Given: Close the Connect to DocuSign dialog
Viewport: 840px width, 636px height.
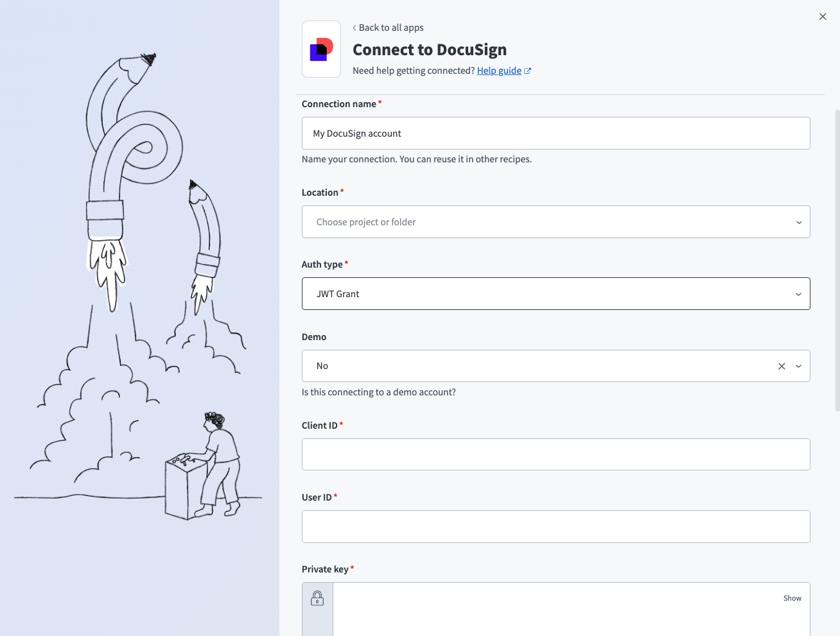Looking at the screenshot, I should (x=823, y=17).
